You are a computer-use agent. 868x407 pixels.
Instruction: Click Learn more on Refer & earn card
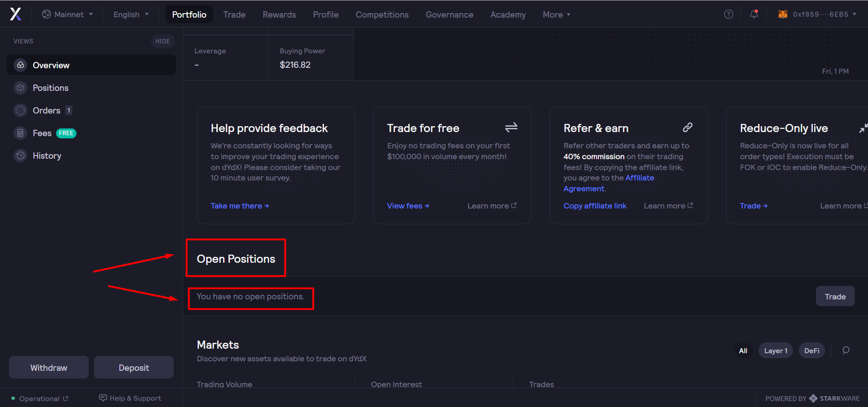(668, 206)
